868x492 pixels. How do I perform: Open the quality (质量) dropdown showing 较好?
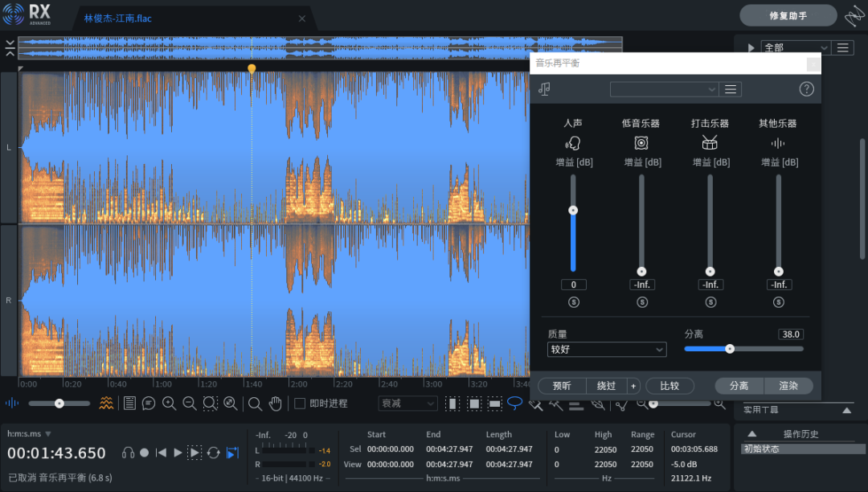tap(607, 349)
